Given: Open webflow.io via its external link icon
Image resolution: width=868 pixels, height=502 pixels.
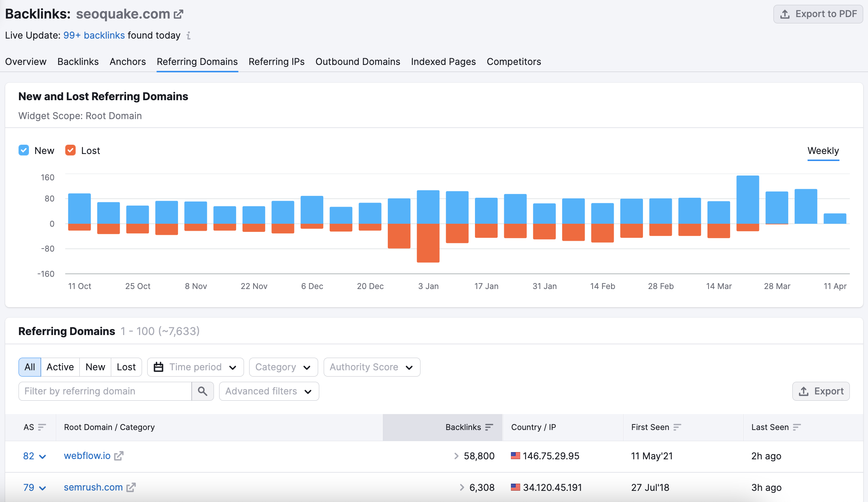Looking at the screenshot, I should pos(119,456).
